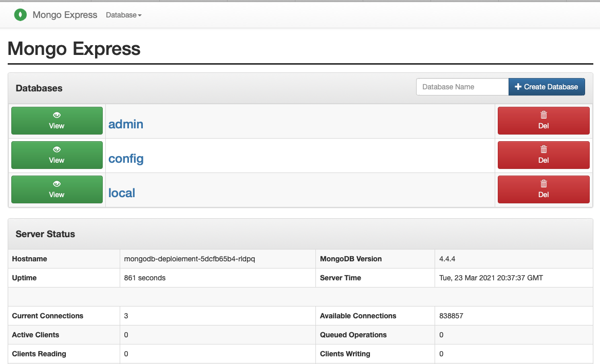The height and width of the screenshot is (364, 600).
Task: Open the config database link
Action: pyautogui.click(x=126, y=159)
